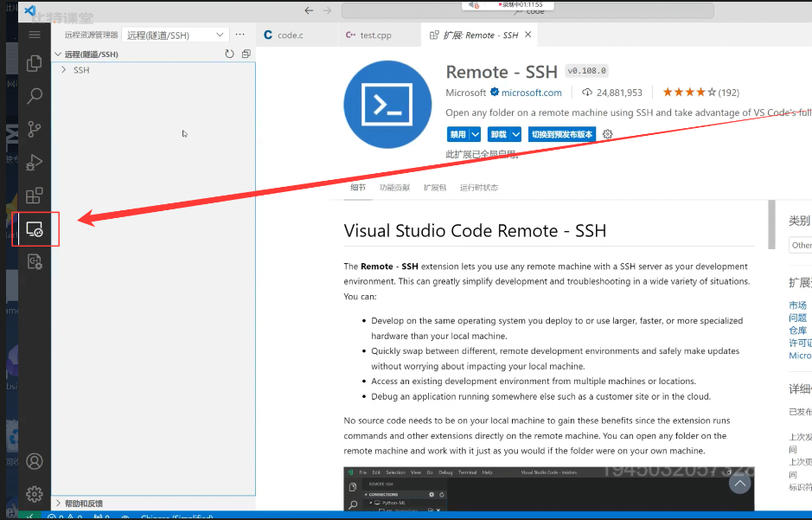
Task: Expand the 帮助和反馈 section
Action: point(58,503)
